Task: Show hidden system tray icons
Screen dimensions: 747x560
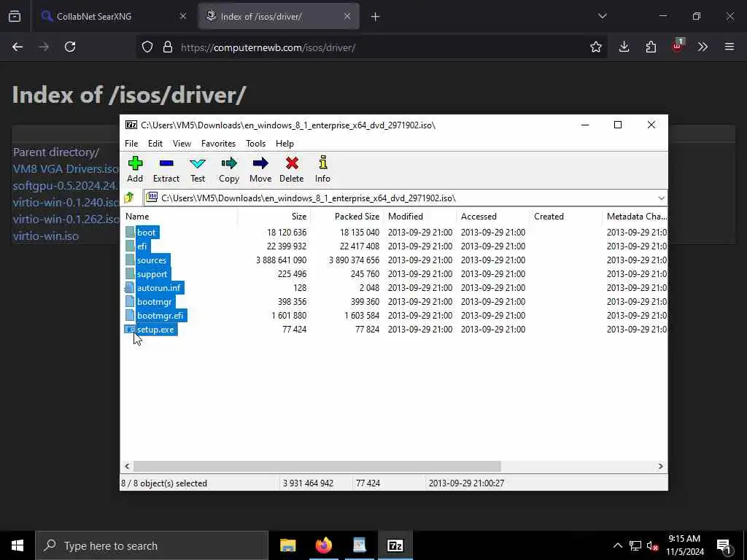Action: coord(617,545)
